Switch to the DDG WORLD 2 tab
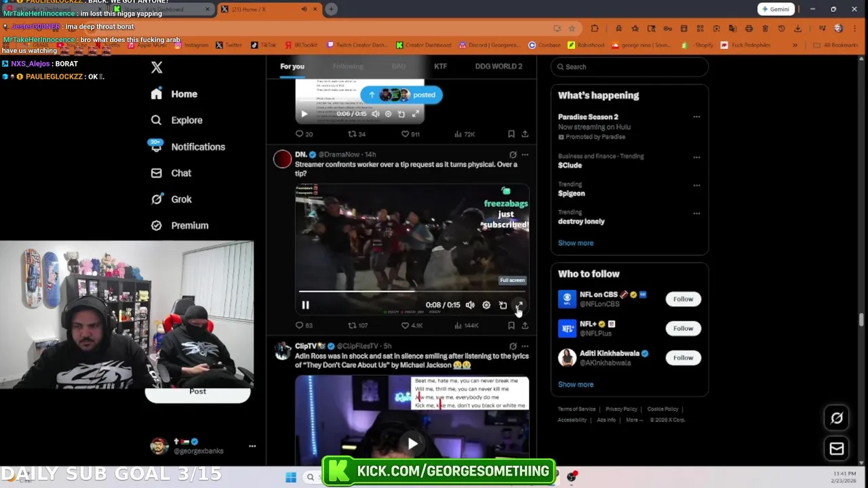868x488 pixels. tap(498, 66)
